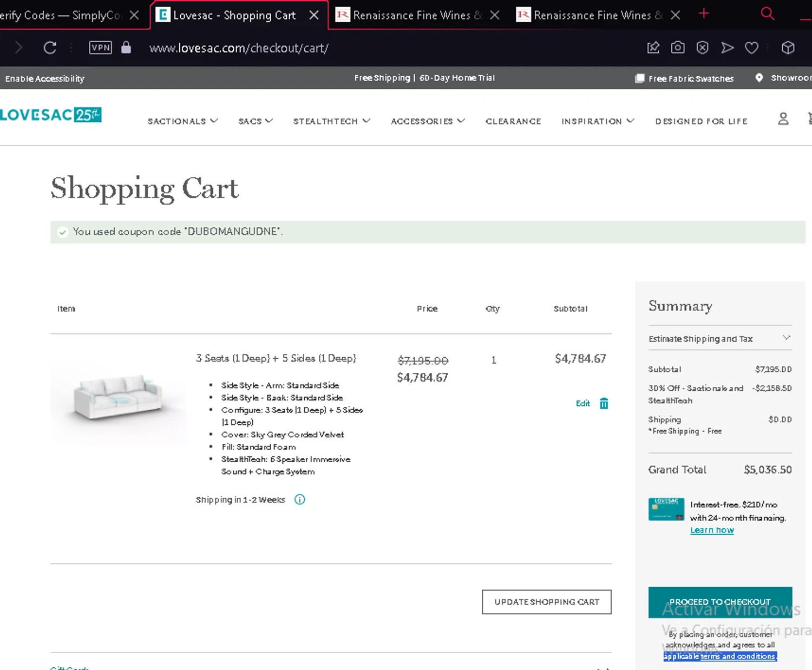The width and height of the screenshot is (812, 670).
Task: Click the Free Fabric Swatches icon
Action: tap(639, 78)
